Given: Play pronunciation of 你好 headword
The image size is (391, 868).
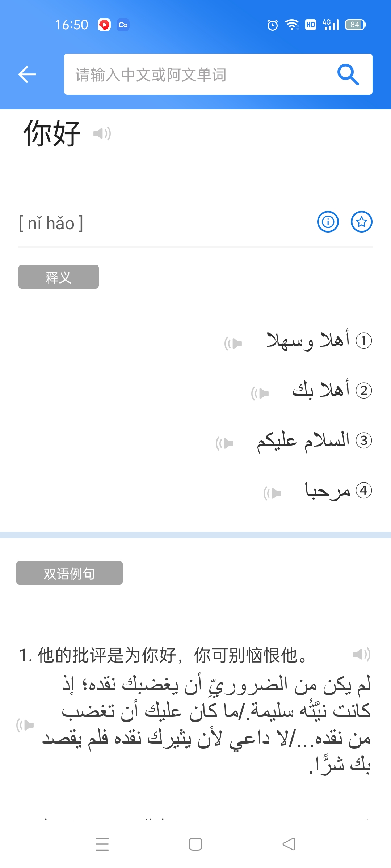Looking at the screenshot, I should pos(102,134).
